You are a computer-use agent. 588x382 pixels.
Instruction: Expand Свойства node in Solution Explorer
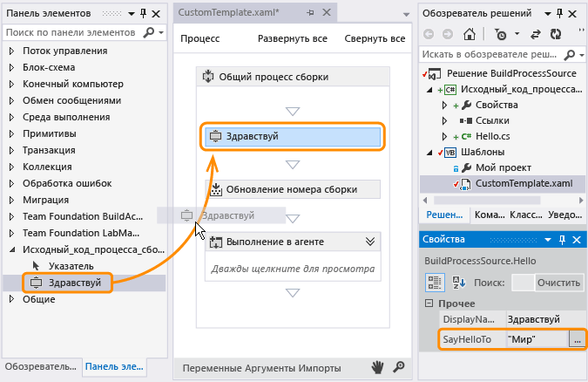pyautogui.click(x=444, y=105)
